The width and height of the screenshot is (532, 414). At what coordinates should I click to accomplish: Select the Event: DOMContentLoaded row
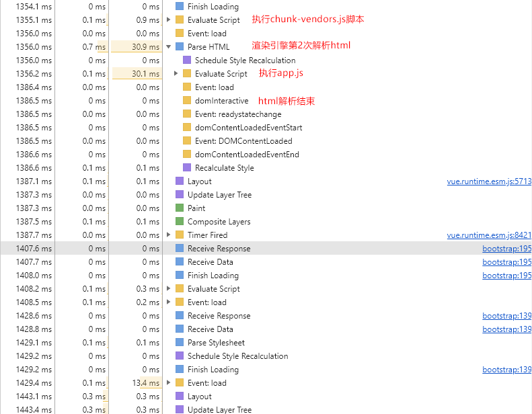coord(243,141)
